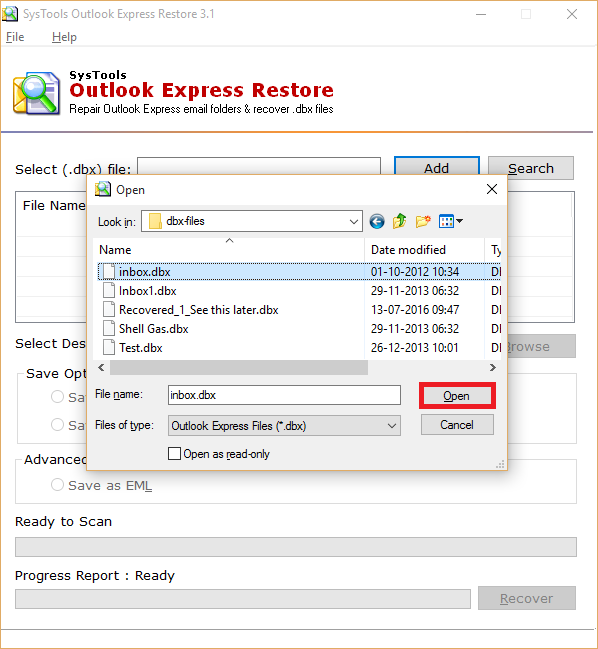Go back to last folder visited
This screenshot has height=649, width=598.
pos(377,221)
